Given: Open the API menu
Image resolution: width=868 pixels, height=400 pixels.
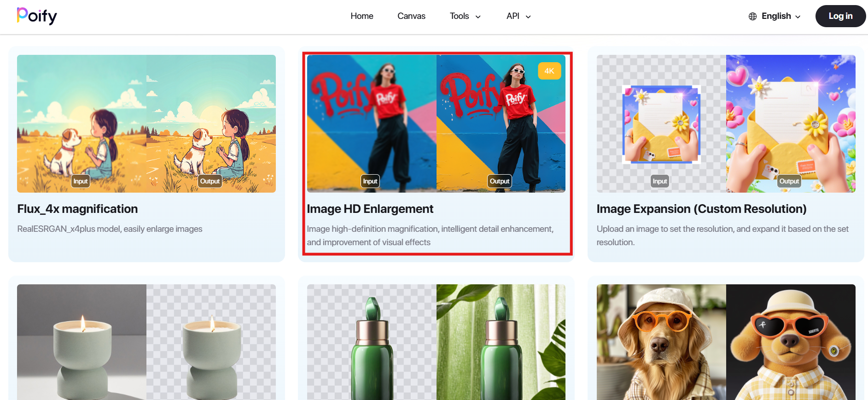Looking at the screenshot, I should click(x=518, y=16).
